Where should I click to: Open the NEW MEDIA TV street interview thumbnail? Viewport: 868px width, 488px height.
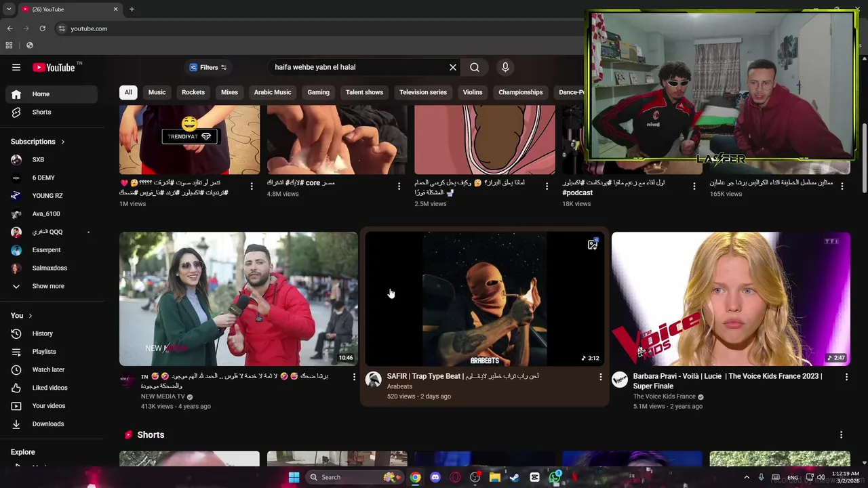238,299
